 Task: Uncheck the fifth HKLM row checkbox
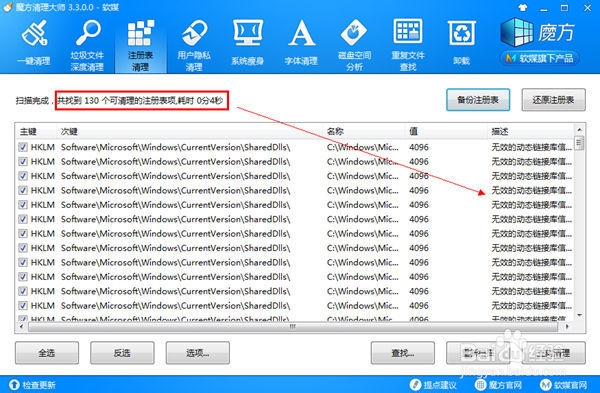click(x=23, y=205)
